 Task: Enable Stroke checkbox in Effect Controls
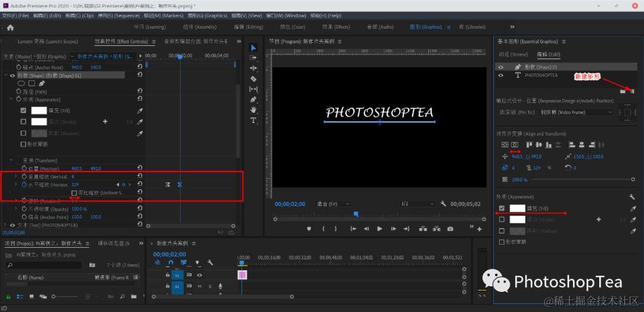[x=23, y=122]
